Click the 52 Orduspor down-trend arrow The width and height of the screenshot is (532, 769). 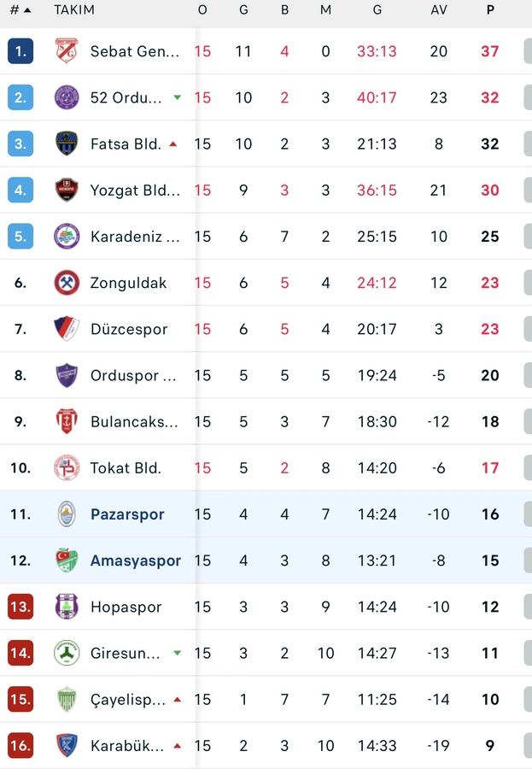177,97
